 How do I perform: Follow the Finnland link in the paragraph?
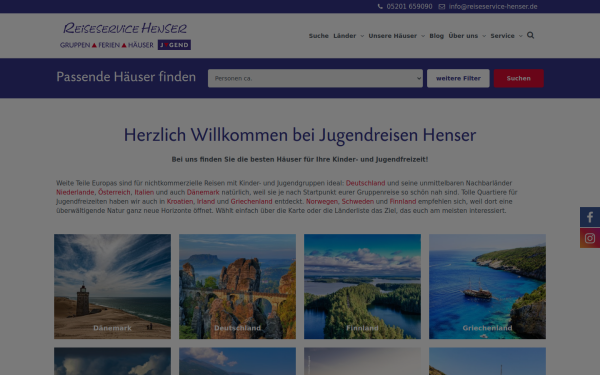(x=403, y=201)
